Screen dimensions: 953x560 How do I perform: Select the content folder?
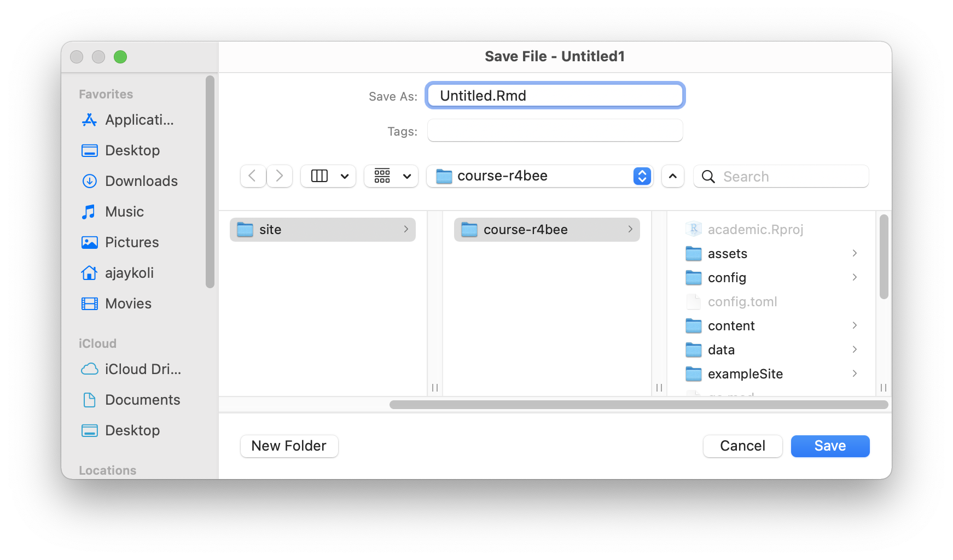771,326
